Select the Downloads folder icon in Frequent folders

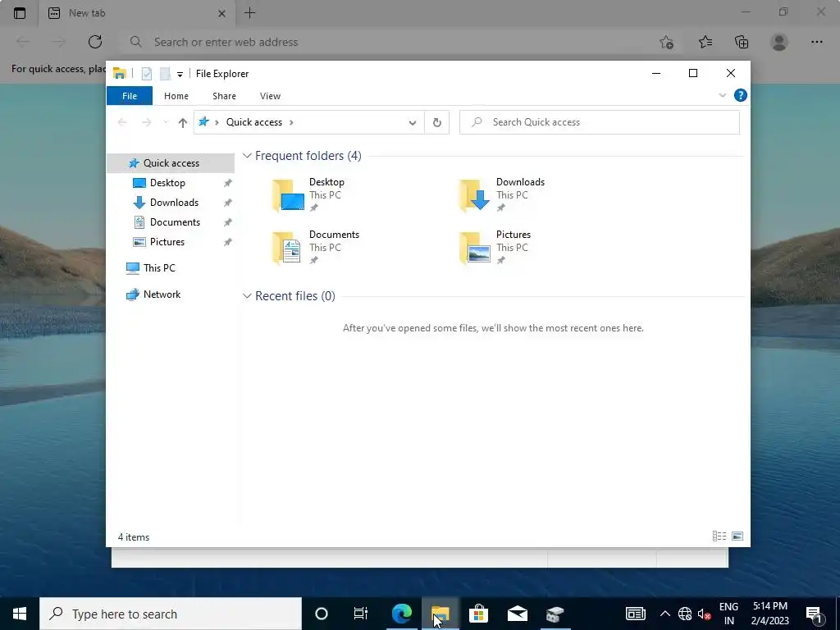tap(475, 195)
